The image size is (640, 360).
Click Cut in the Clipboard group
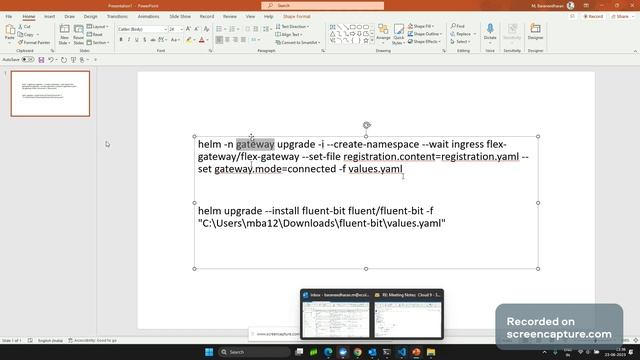(x=24, y=27)
